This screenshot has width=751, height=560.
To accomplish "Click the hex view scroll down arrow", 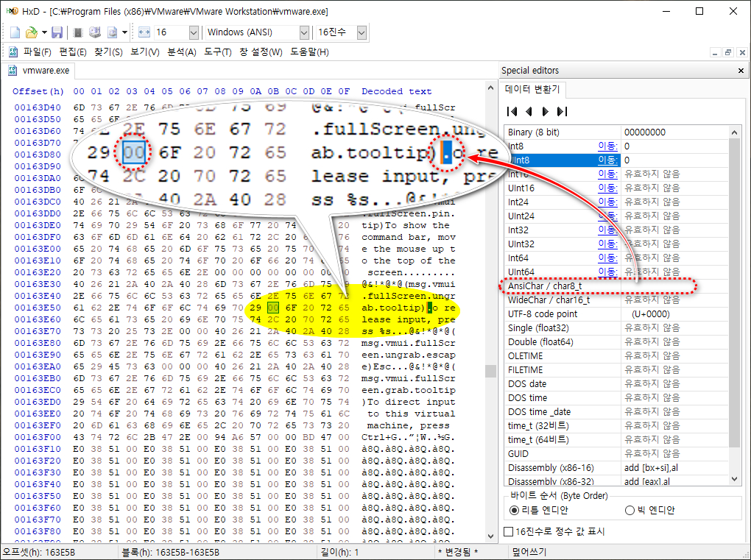I will tap(490, 536).
